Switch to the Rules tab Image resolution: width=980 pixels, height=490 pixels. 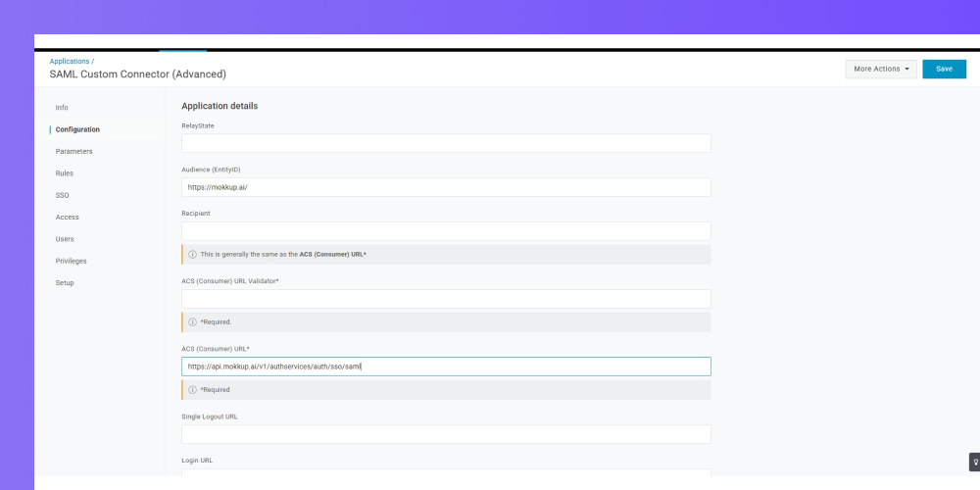coord(65,173)
